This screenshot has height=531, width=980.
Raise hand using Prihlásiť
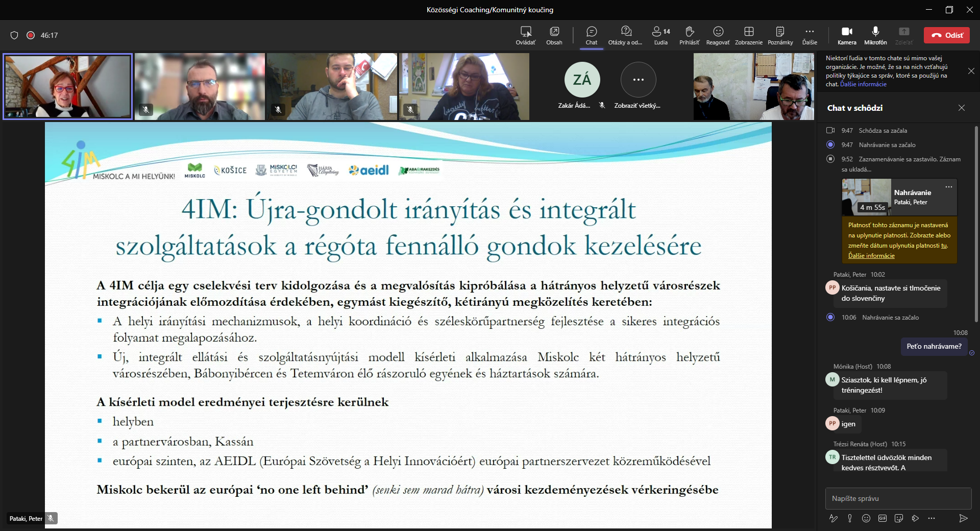pyautogui.click(x=689, y=35)
